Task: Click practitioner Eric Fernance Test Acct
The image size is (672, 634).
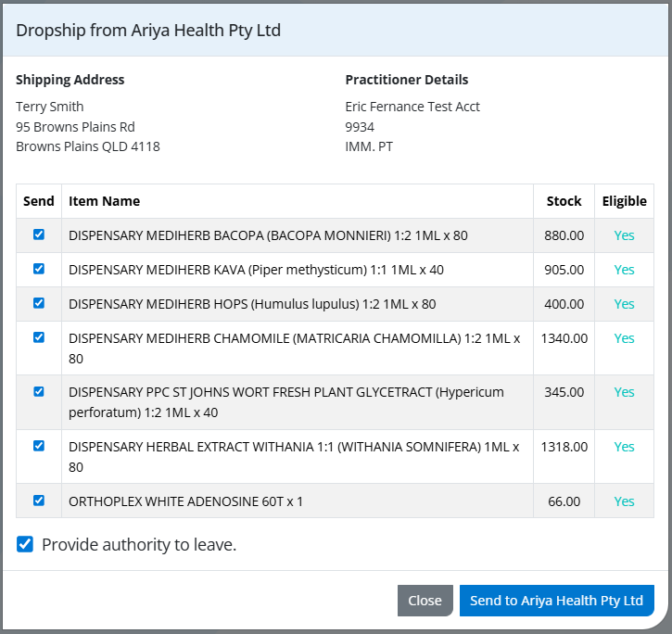Action: [412, 107]
